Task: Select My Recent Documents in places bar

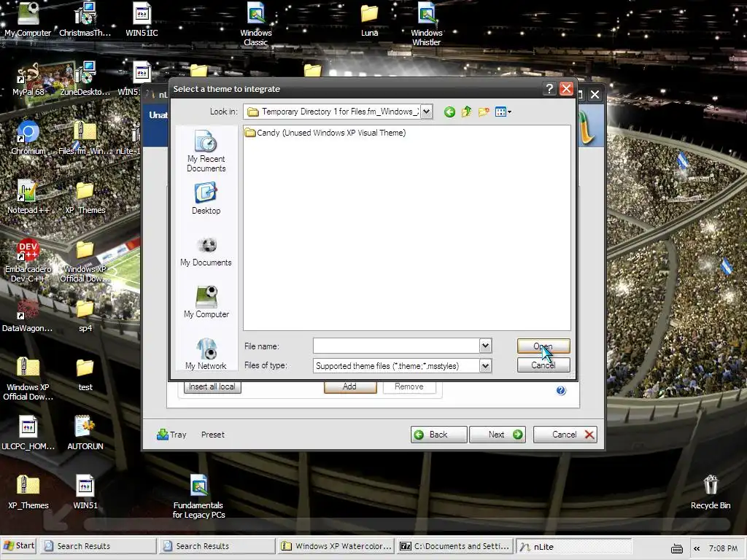Action: (x=206, y=152)
